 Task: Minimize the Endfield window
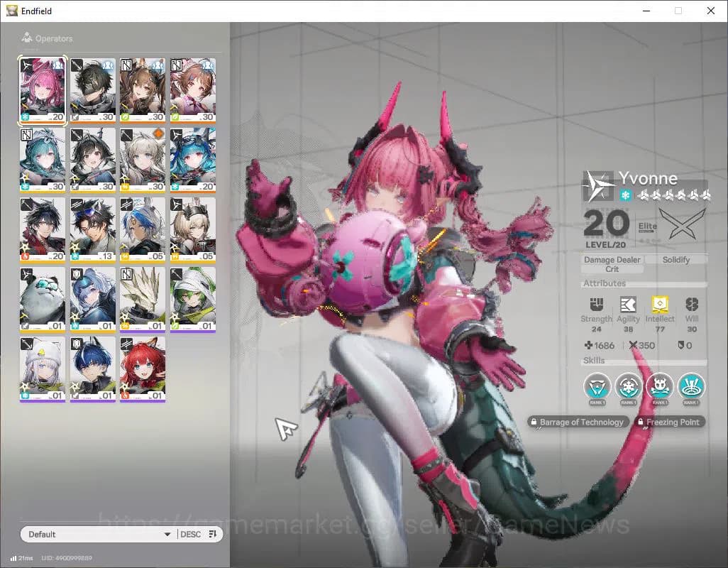(646, 11)
